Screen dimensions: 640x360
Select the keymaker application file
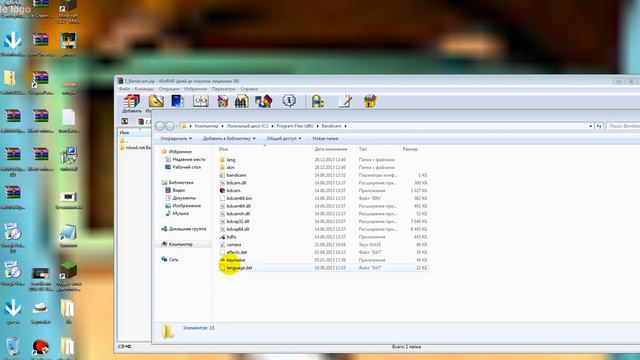click(x=236, y=260)
